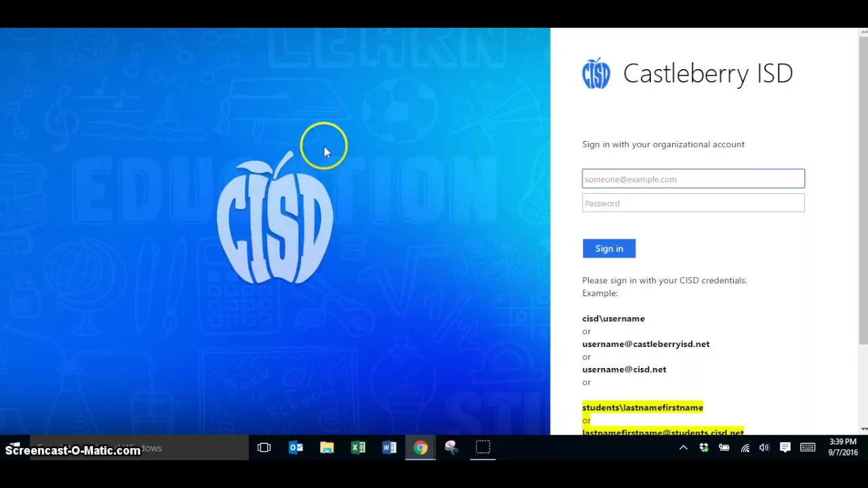Viewport: 868px width, 488px height.
Task: Open Task View from the taskbar
Action: (x=264, y=448)
